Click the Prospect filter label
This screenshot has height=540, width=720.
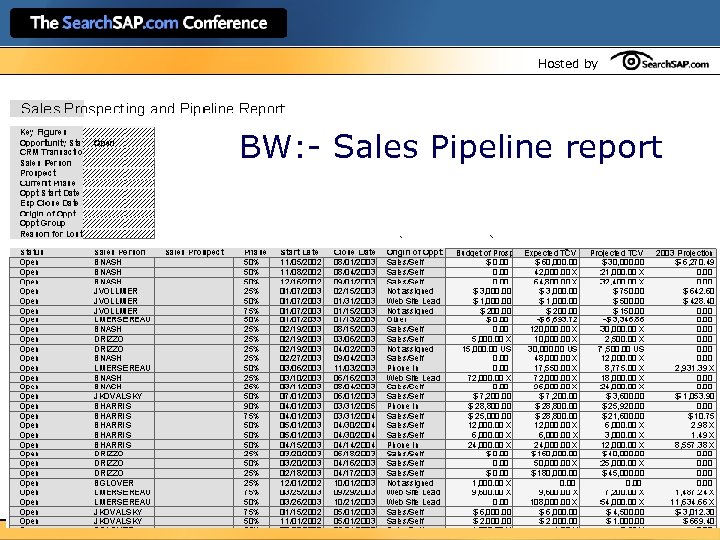(x=38, y=173)
